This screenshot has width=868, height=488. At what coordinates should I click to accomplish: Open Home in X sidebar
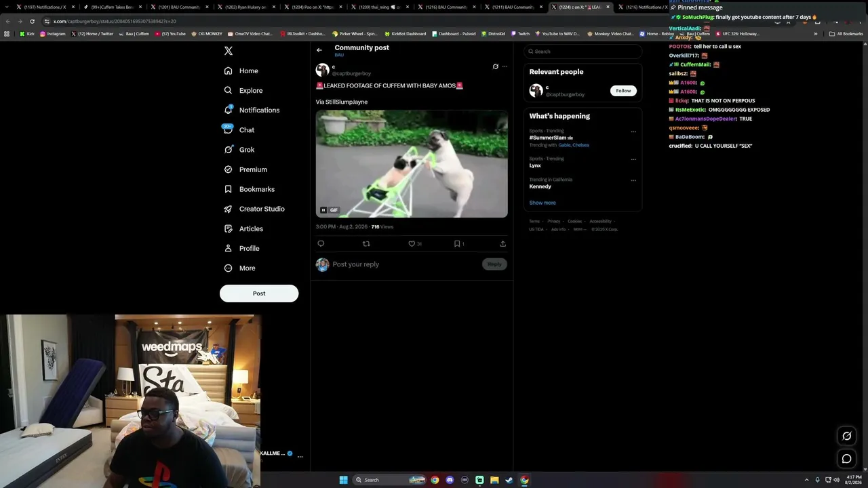click(241, 70)
